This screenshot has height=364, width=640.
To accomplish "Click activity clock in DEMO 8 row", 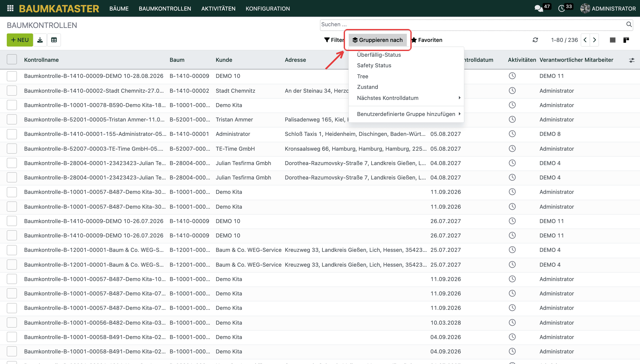I will click(x=512, y=134).
